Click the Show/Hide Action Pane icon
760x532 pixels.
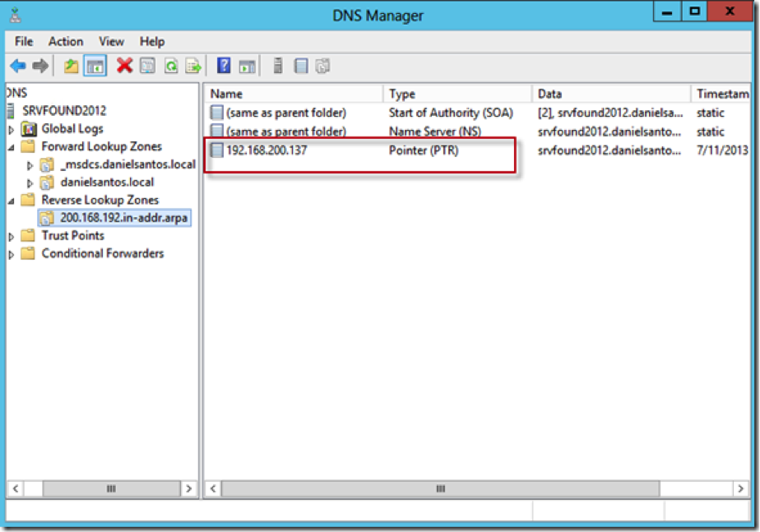(x=248, y=67)
